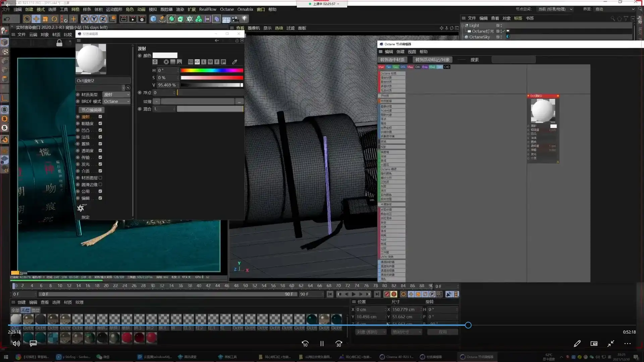
Task: Select the Rotate tool in toolbar
Action: point(54,19)
